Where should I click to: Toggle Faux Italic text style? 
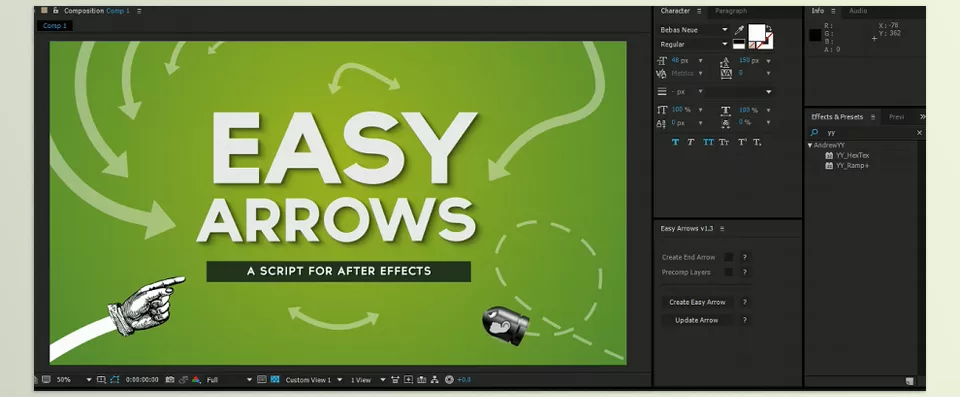pyautogui.click(x=691, y=142)
